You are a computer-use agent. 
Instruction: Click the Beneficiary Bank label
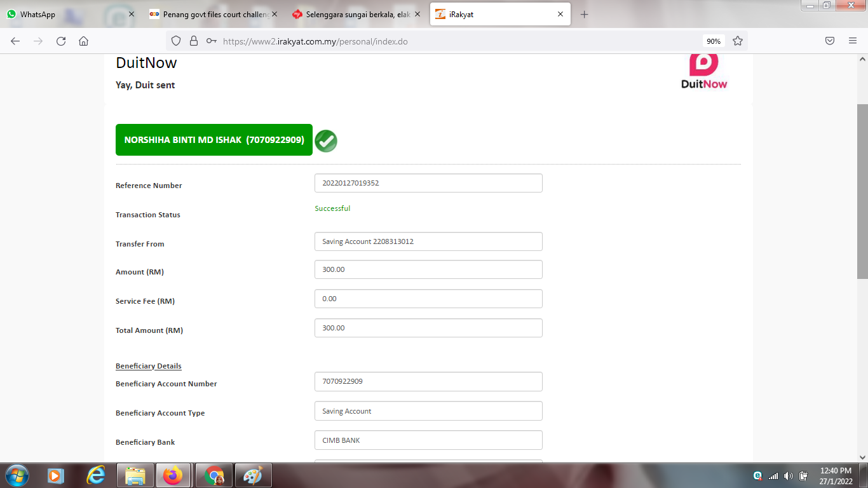click(x=145, y=442)
